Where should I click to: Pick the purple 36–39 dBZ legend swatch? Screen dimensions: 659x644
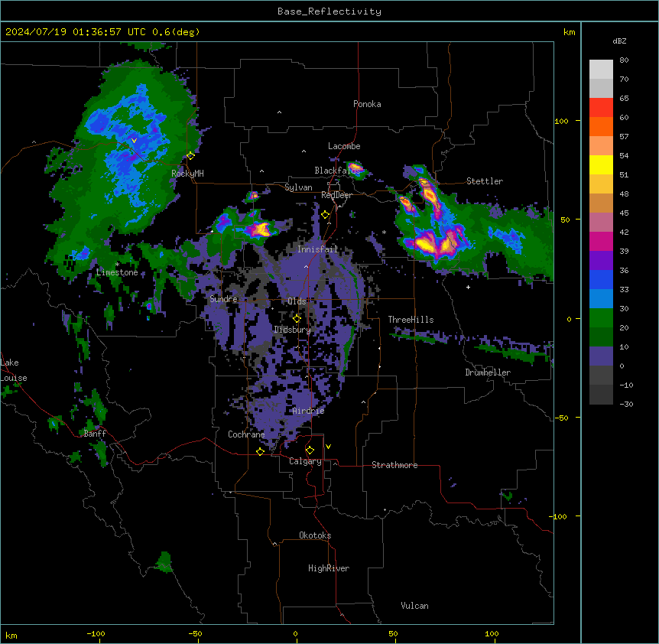601,261
